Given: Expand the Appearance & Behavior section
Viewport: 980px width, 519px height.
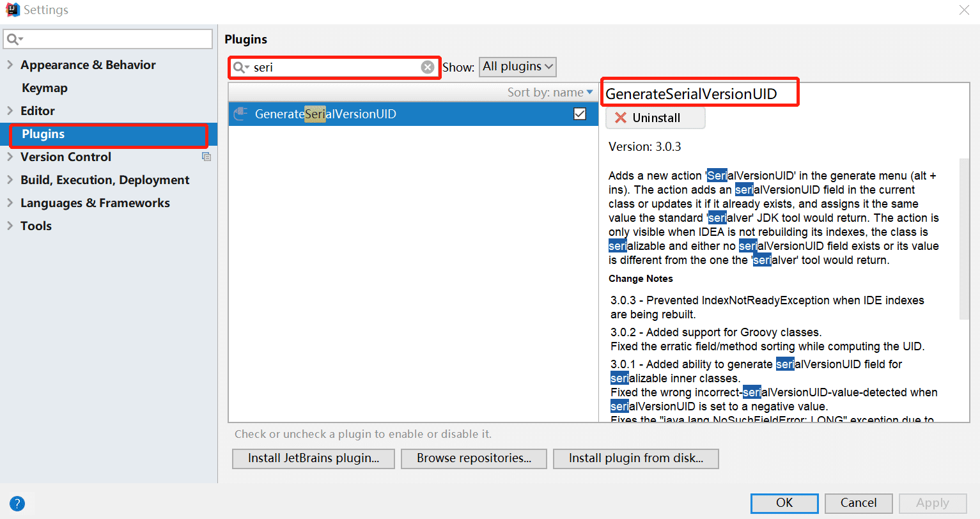Looking at the screenshot, I should (10, 65).
